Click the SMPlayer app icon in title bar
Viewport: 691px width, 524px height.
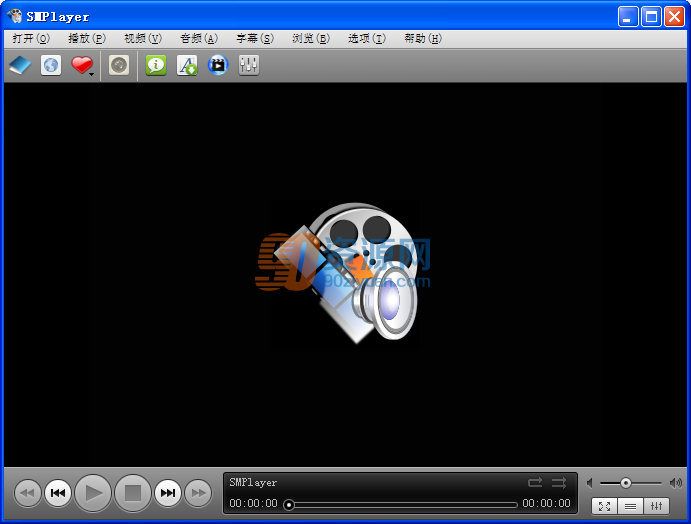(x=15, y=16)
